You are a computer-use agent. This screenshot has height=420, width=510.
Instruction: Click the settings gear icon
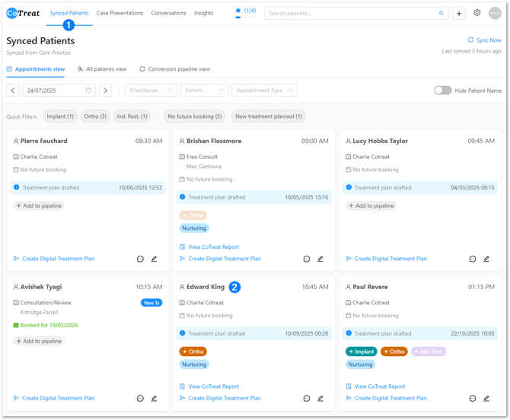pyautogui.click(x=477, y=13)
